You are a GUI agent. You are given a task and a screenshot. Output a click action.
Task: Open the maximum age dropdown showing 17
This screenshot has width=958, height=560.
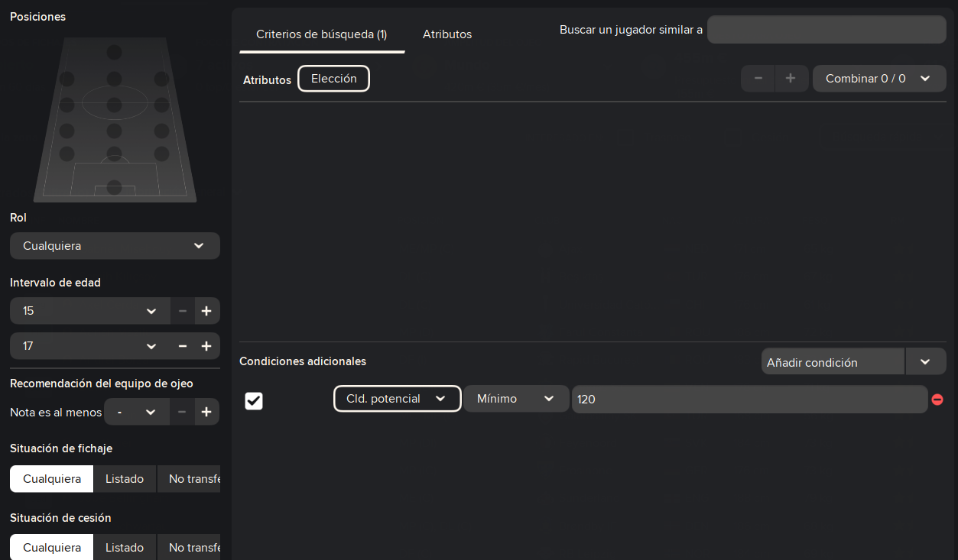tap(89, 346)
